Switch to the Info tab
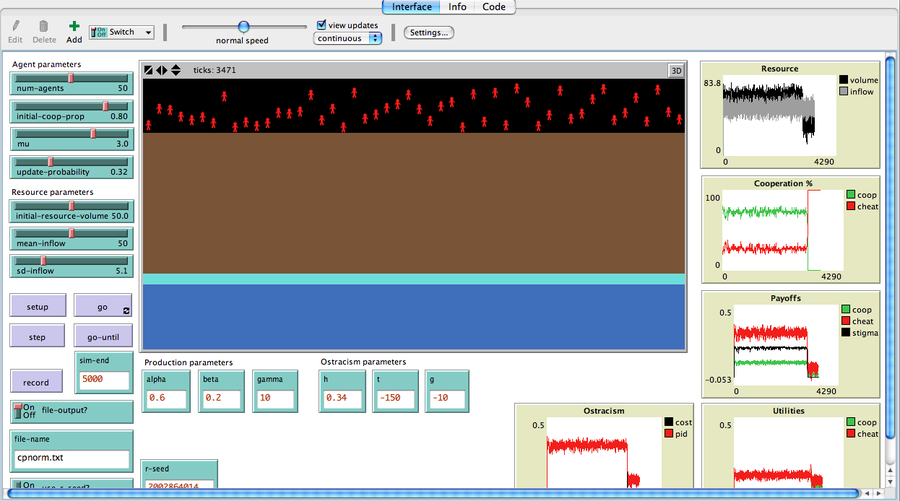Viewport: 900px width, 501px height. click(x=457, y=7)
